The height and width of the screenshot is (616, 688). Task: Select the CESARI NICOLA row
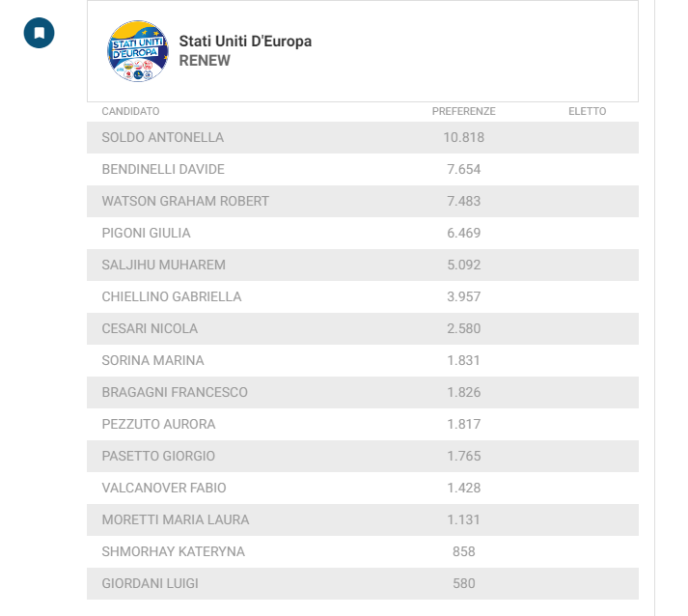coord(363,328)
